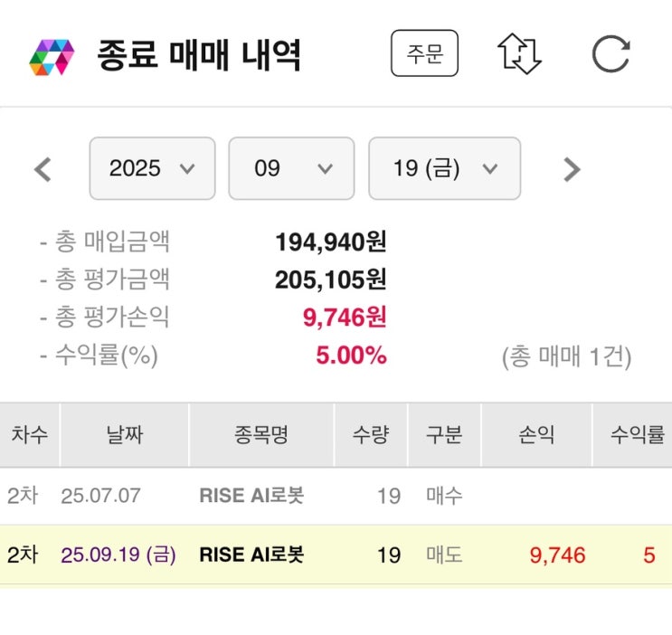Go to next date arrow
The width and height of the screenshot is (672, 635).
[571, 169]
